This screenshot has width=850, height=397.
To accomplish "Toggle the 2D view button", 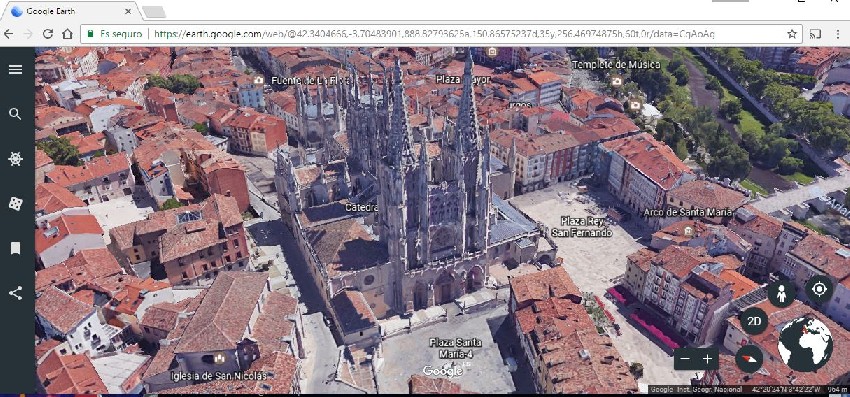I will [754, 321].
